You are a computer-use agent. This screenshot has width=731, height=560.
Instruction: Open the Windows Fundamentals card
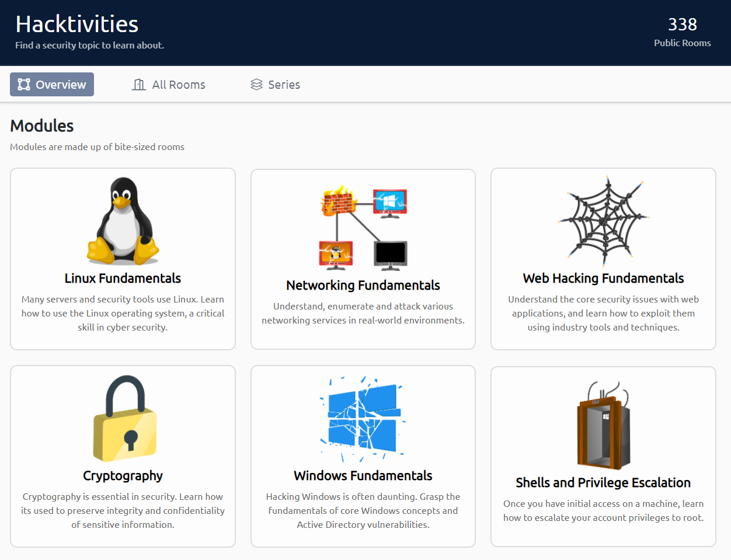(363, 457)
